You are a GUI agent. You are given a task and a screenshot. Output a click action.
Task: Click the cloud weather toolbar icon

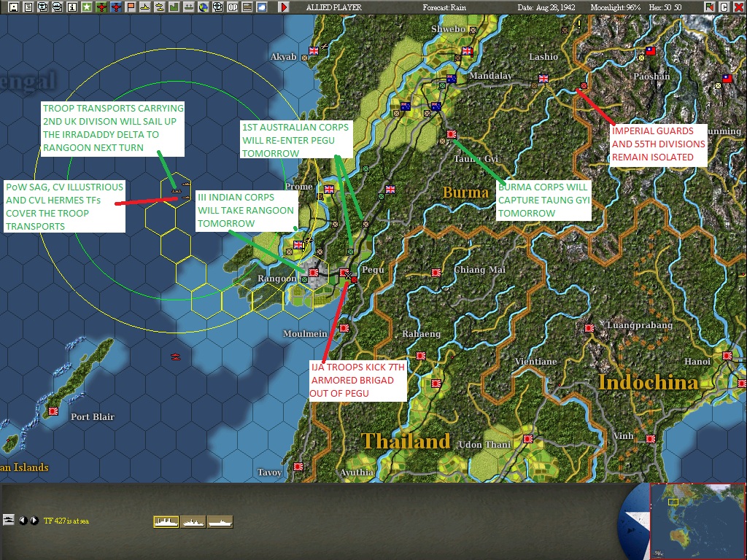click(x=262, y=7)
